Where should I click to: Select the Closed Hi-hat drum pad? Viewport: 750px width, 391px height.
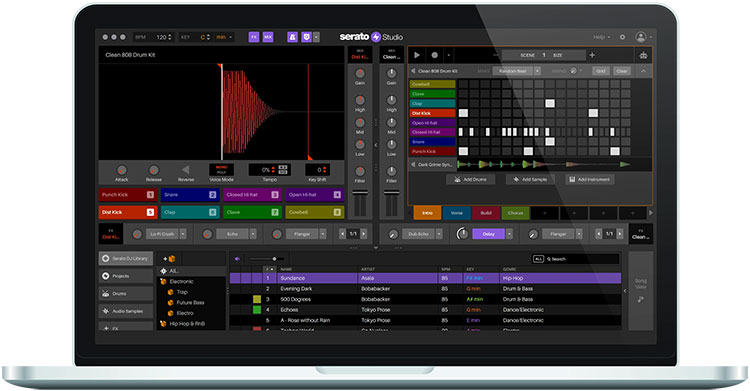coord(252,195)
